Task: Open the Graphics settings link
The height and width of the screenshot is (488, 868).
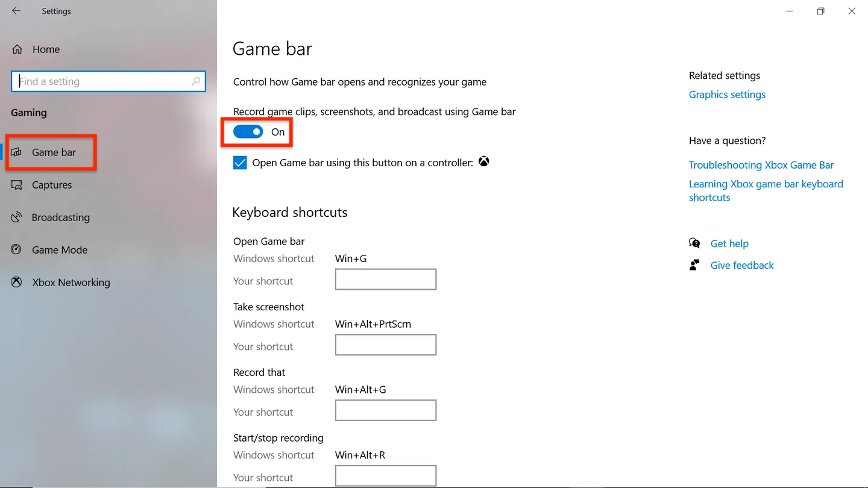Action: point(727,95)
